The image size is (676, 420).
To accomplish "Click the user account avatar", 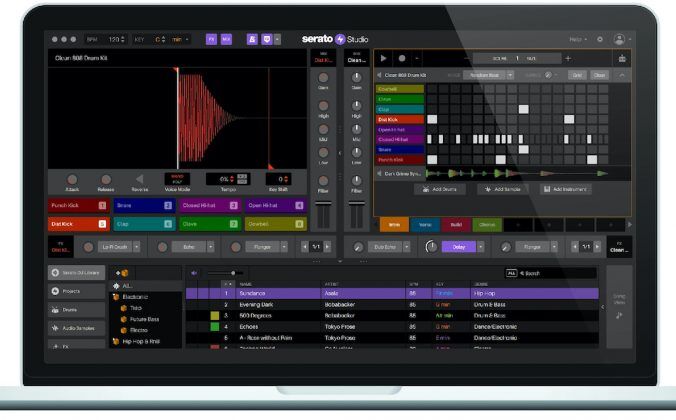I will (619, 39).
